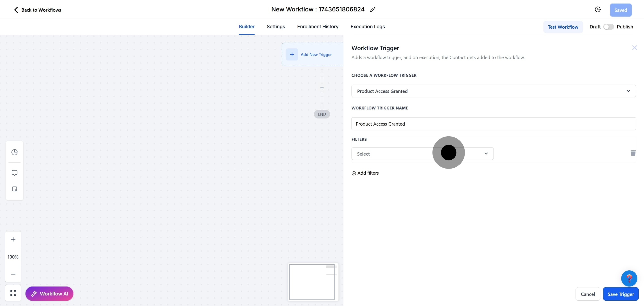Click the pencil icon to rename workflow
This screenshot has width=644, height=306.
point(373,9)
